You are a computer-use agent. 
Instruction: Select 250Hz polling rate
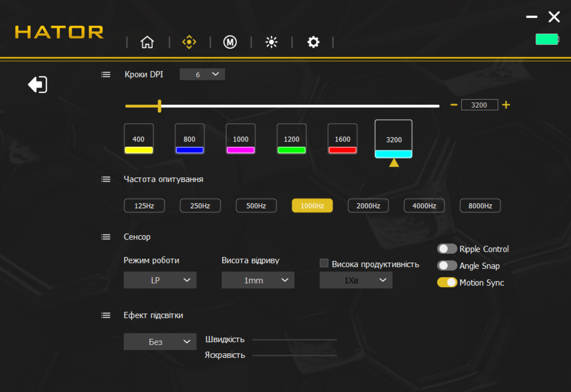(200, 206)
